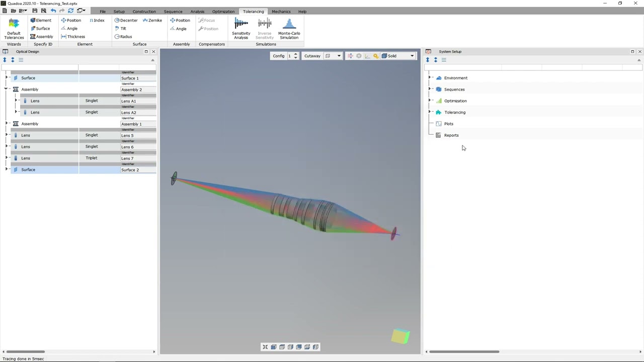644x362 pixels.
Task: Fit view icon in bottom view toolbar
Action: [265, 347]
